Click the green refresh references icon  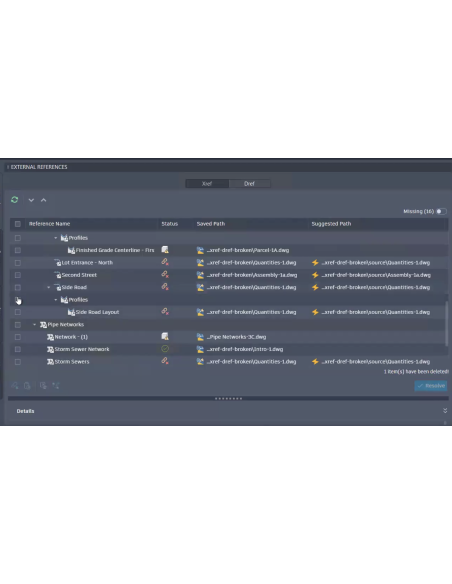15,200
